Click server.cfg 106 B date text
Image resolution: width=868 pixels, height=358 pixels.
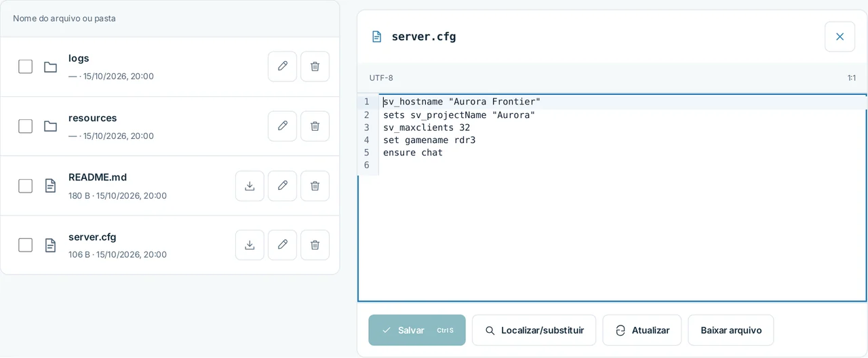[117, 255]
